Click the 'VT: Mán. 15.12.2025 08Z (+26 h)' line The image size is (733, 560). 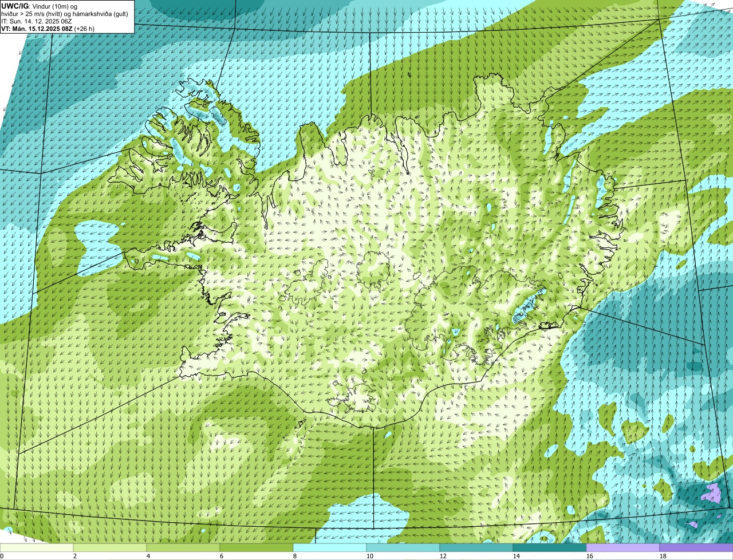[48, 28]
